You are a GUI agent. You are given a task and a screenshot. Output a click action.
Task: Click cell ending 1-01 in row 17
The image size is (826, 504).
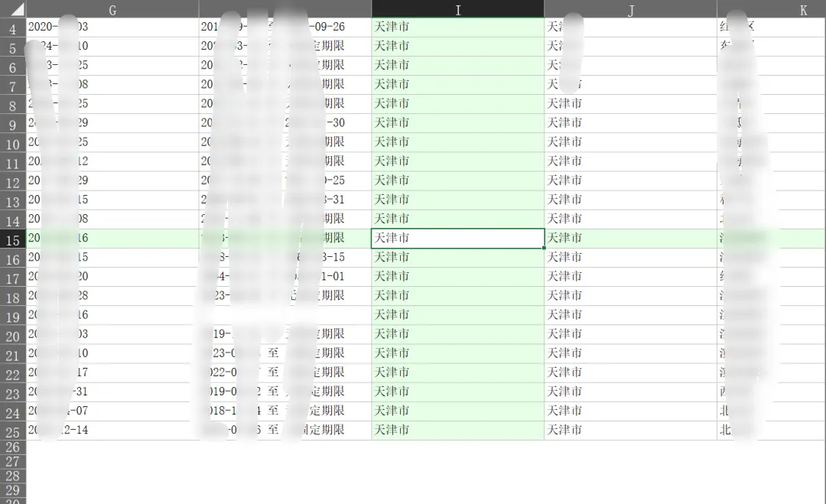[x=285, y=277]
